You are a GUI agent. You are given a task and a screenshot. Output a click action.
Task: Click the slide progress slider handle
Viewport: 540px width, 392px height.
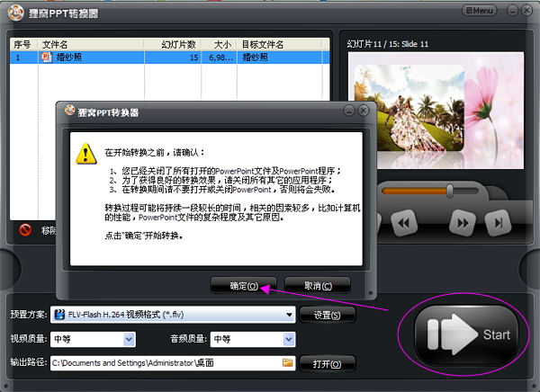click(x=449, y=191)
